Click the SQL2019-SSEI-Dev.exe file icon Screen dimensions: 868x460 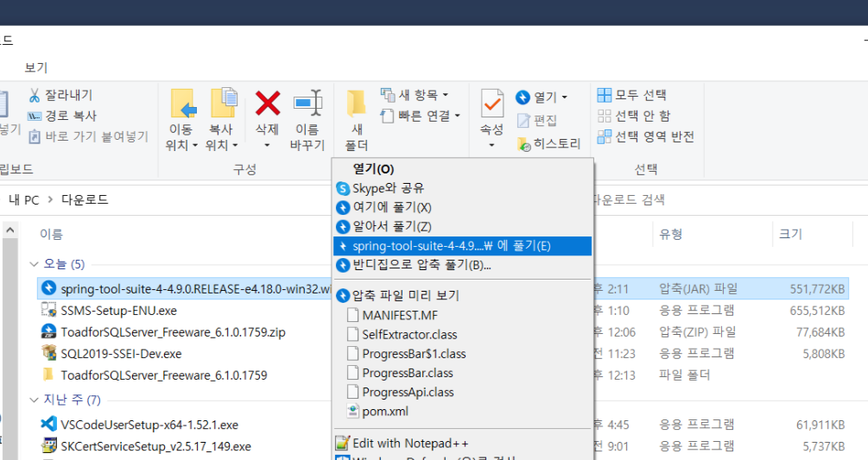click(48, 353)
